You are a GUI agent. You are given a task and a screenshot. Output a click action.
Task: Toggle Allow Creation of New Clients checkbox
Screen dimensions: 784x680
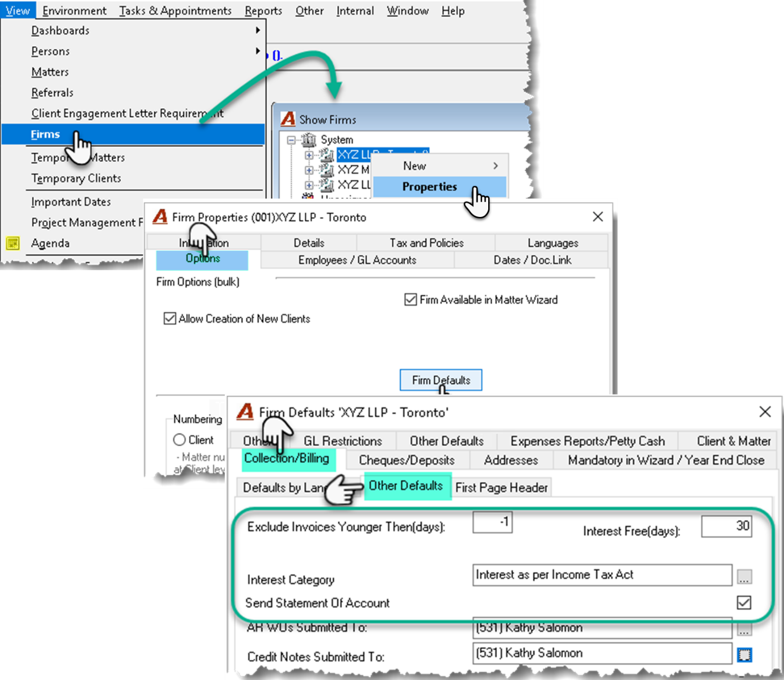(170, 319)
